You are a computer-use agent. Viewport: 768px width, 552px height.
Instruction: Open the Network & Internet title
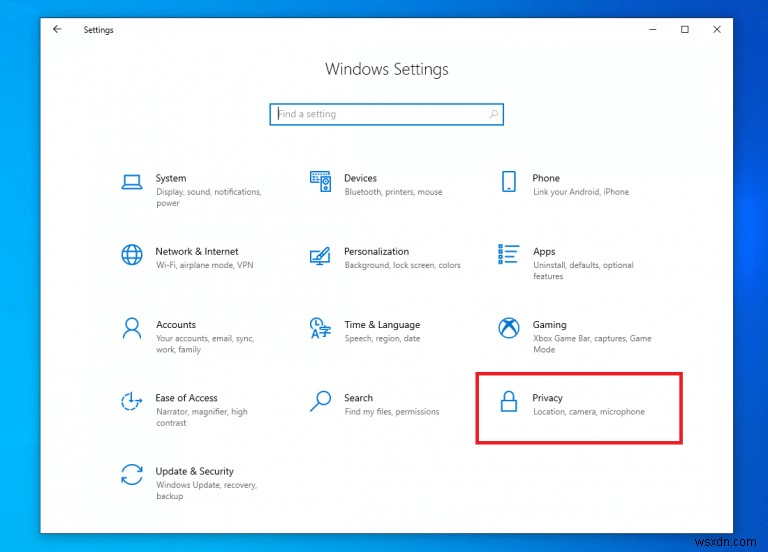197,251
